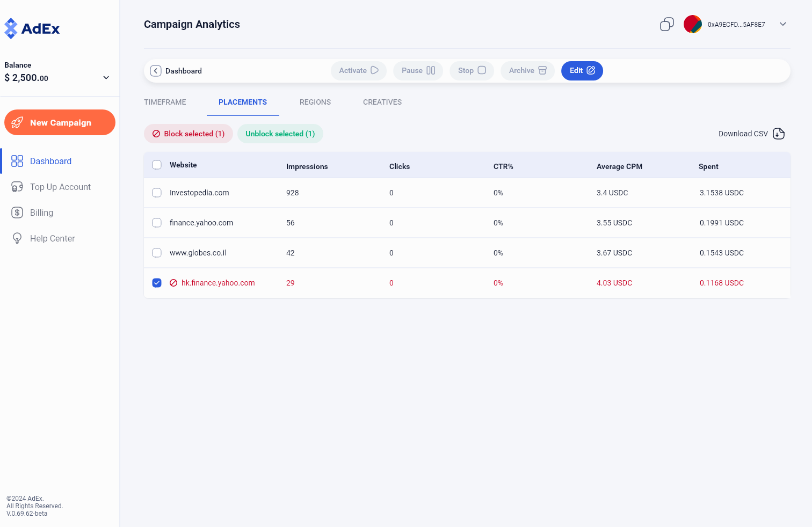Open Help Center in the sidebar
812x527 pixels.
tap(52, 238)
